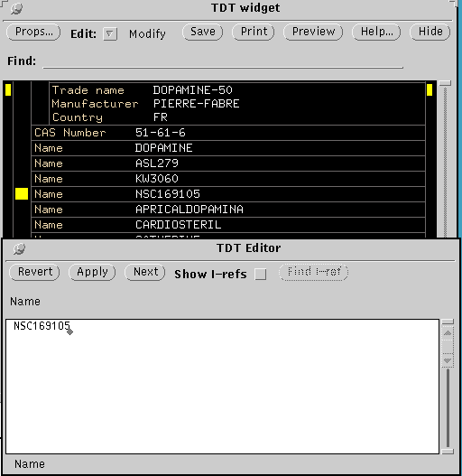
Task: Click editor scrollbar up arrow
Action: (x=448, y=333)
